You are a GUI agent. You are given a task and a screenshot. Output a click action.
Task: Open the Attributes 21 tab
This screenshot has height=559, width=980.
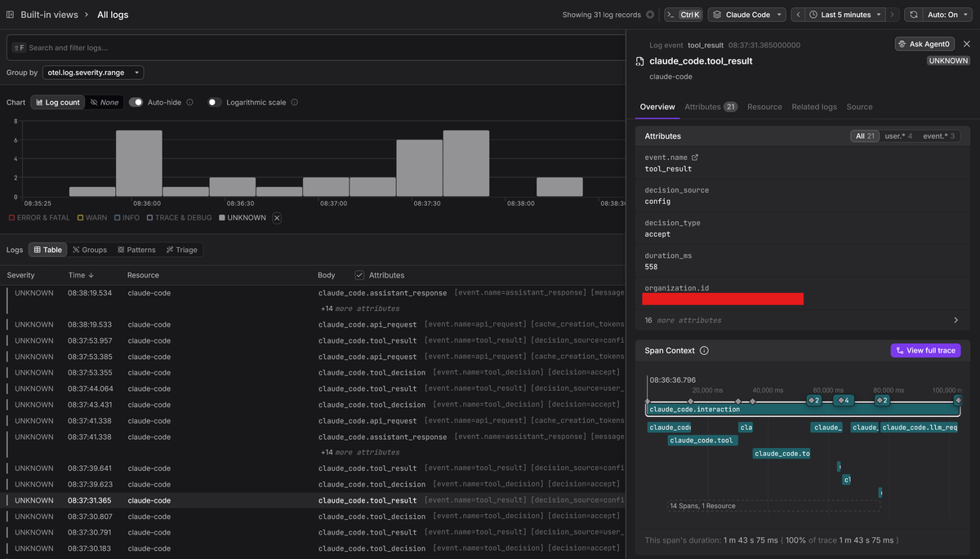tap(710, 107)
